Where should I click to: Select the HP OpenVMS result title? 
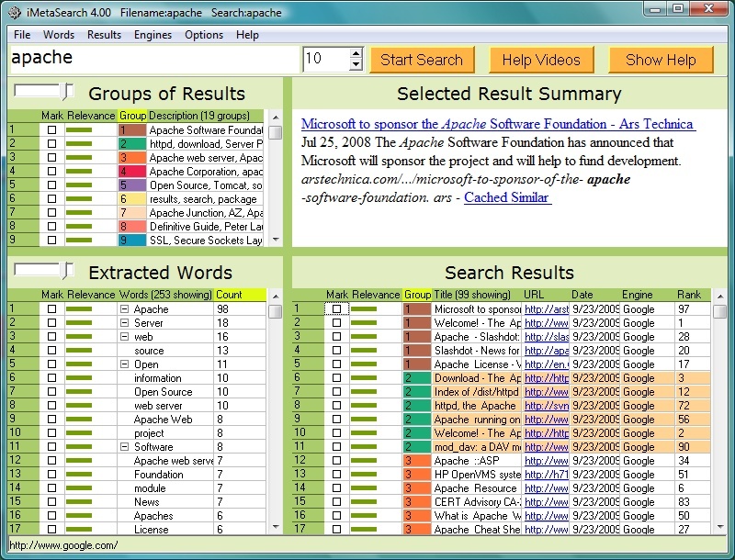(477, 475)
